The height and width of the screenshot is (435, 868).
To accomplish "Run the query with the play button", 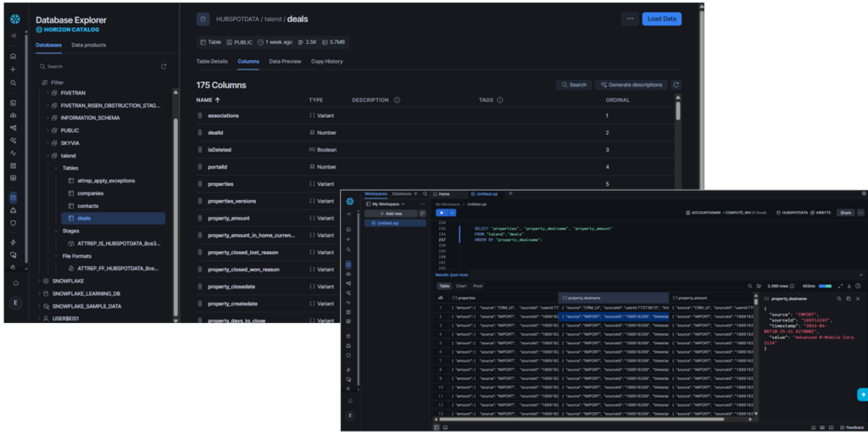I will 442,213.
